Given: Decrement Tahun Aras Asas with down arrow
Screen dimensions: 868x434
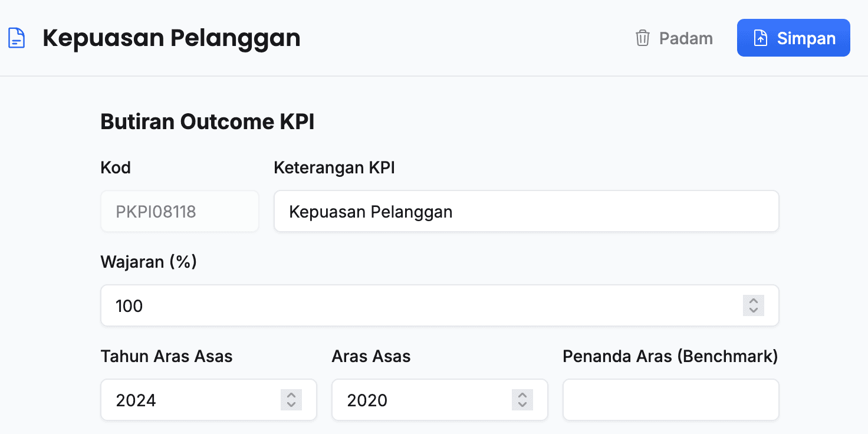Looking at the screenshot, I should pyautogui.click(x=291, y=405).
